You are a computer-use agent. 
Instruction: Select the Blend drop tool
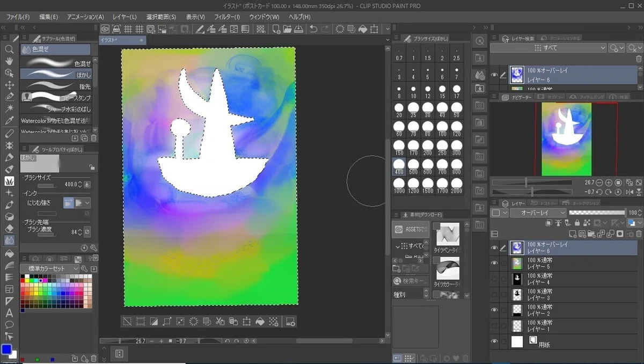9,240
